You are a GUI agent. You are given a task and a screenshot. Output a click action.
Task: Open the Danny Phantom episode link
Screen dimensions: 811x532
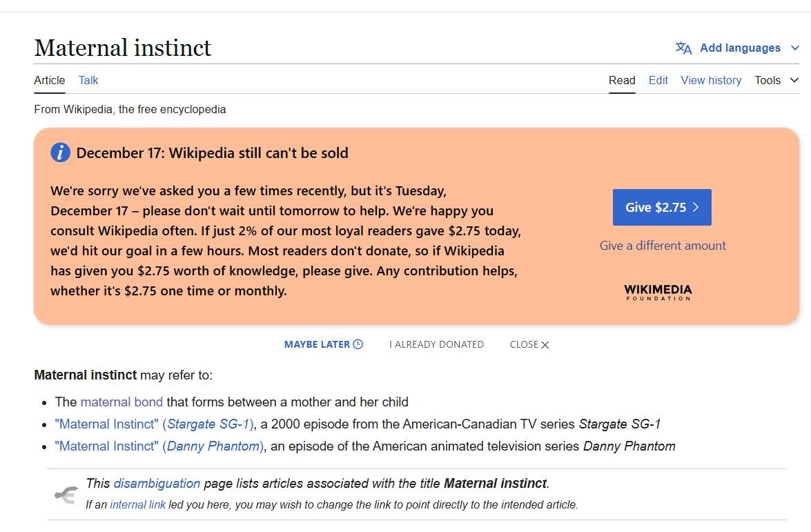160,446
